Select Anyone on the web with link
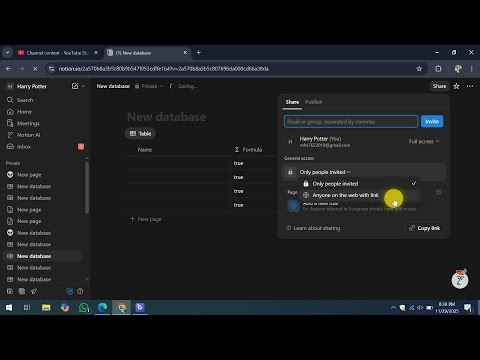Image resolution: width=480 pixels, height=360 pixels. pyautogui.click(x=359, y=195)
